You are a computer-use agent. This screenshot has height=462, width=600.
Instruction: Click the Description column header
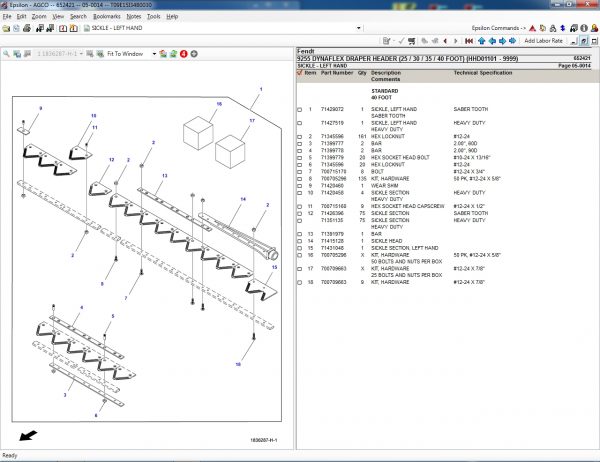tap(386, 73)
